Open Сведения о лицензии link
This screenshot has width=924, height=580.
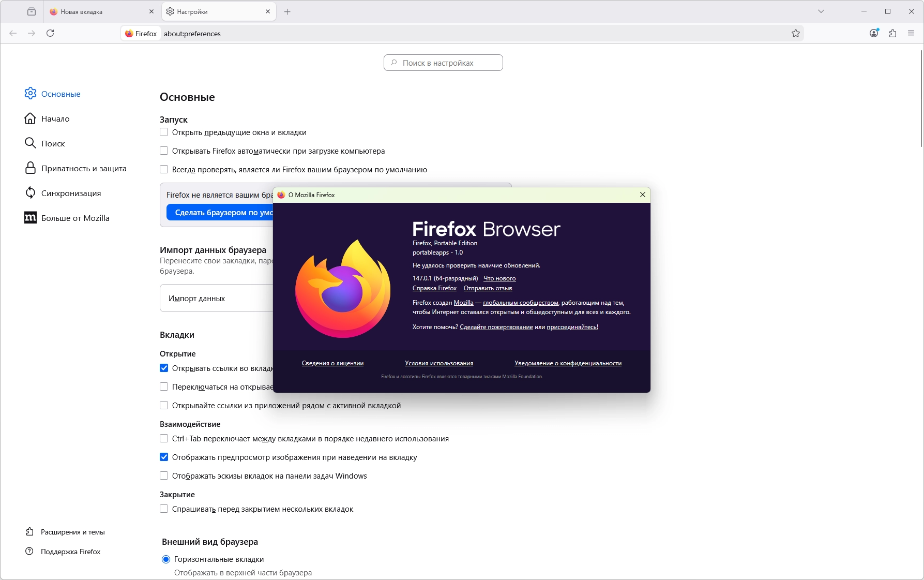click(x=332, y=363)
